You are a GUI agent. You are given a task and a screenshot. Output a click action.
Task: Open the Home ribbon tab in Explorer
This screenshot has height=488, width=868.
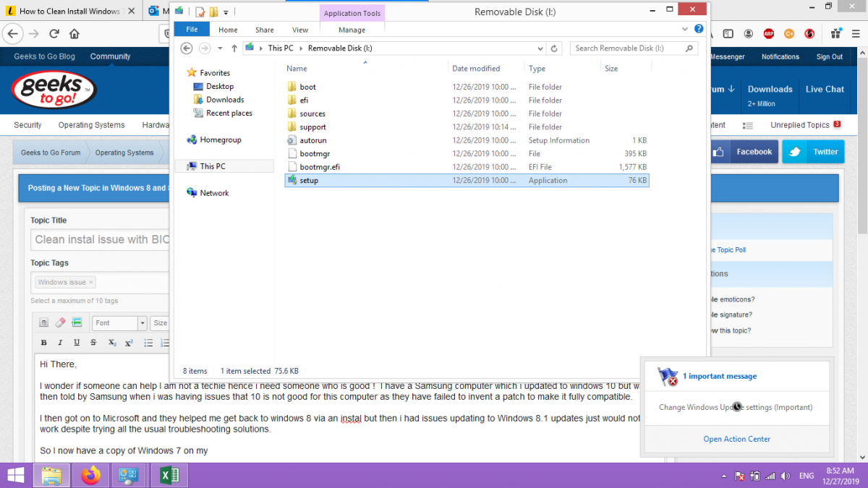click(x=228, y=30)
